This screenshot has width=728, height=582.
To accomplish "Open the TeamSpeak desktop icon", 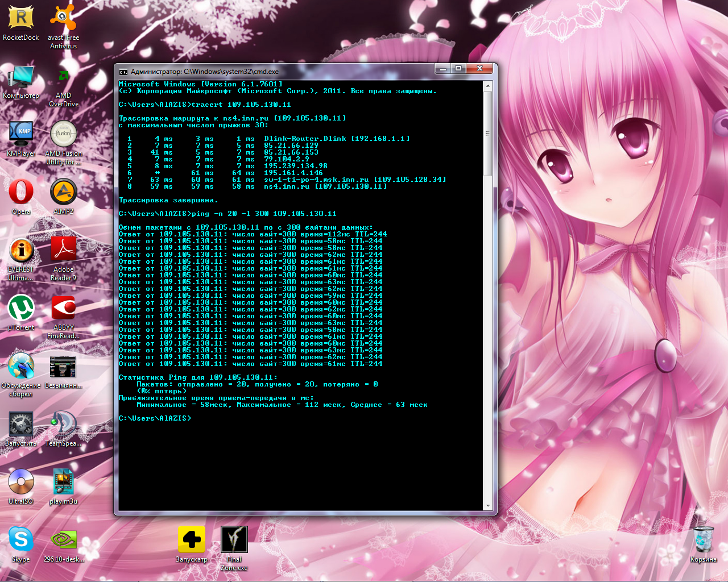I will coord(63,429).
